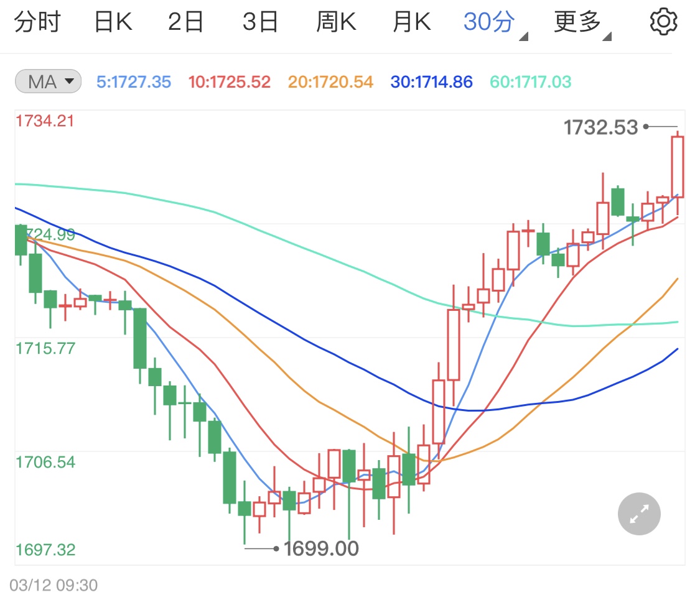
Task: Click the MA10 value 10:1725.52
Action: (x=229, y=82)
